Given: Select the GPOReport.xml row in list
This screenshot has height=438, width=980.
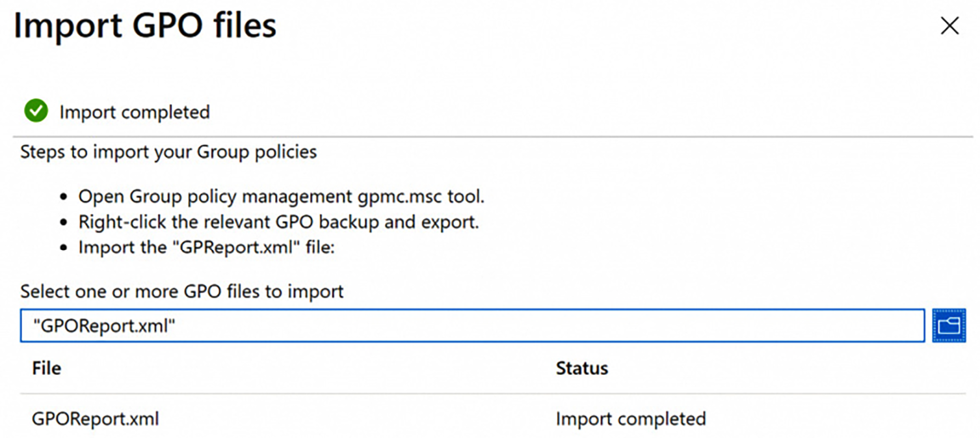Looking at the screenshot, I should [95, 418].
